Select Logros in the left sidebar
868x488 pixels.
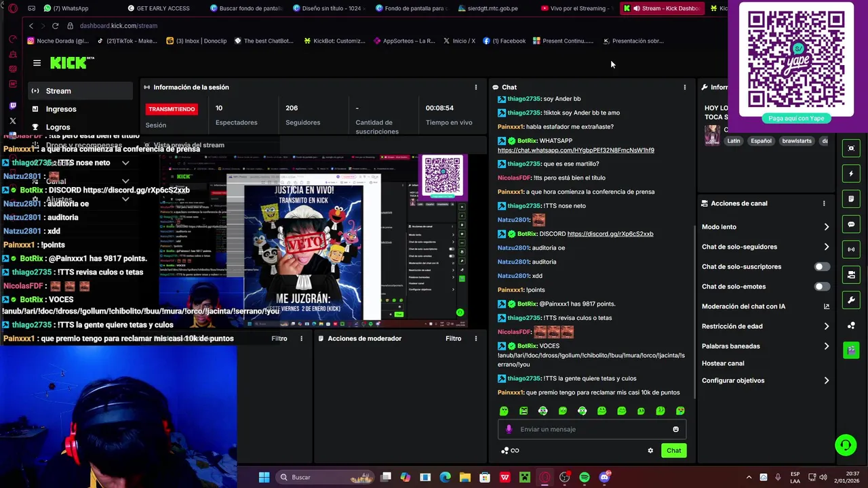click(80, 127)
